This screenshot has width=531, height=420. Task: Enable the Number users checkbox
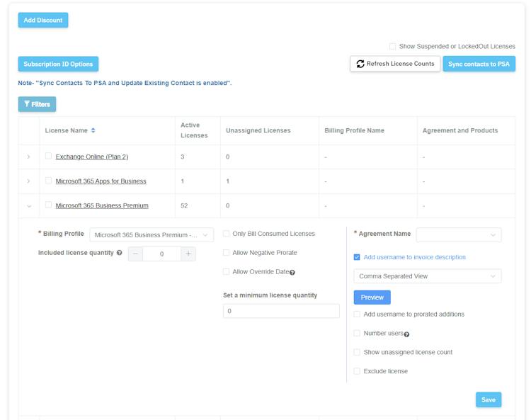point(357,334)
